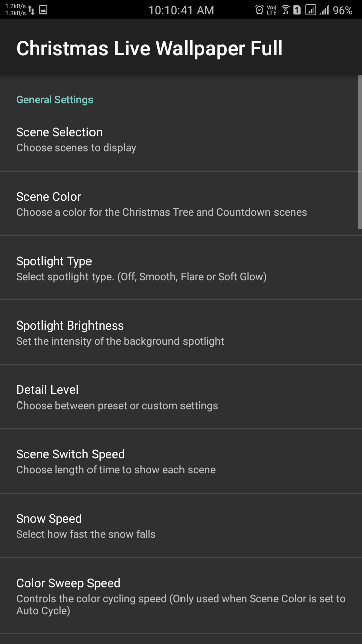Tap the status bar clock
Screen dimensions: 362x644
[x=181, y=10]
